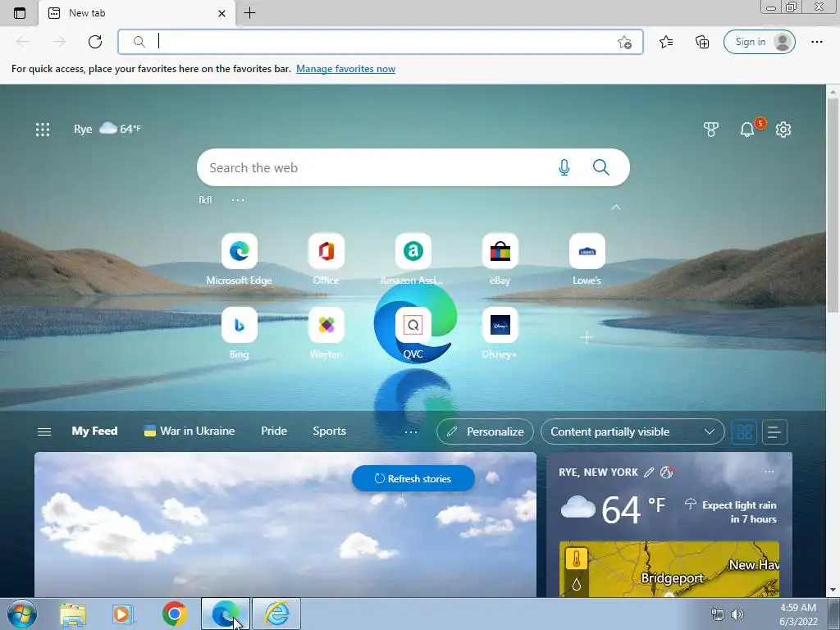Open the Wayfair quick link
The height and width of the screenshot is (630, 840).
(x=326, y=333)
